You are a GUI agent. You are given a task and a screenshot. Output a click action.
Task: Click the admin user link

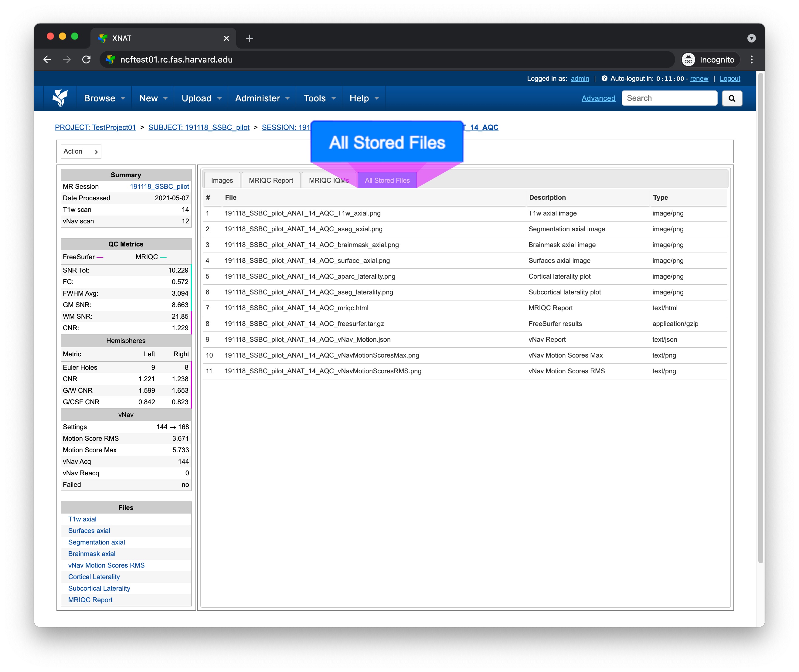[x=580, y=79]
